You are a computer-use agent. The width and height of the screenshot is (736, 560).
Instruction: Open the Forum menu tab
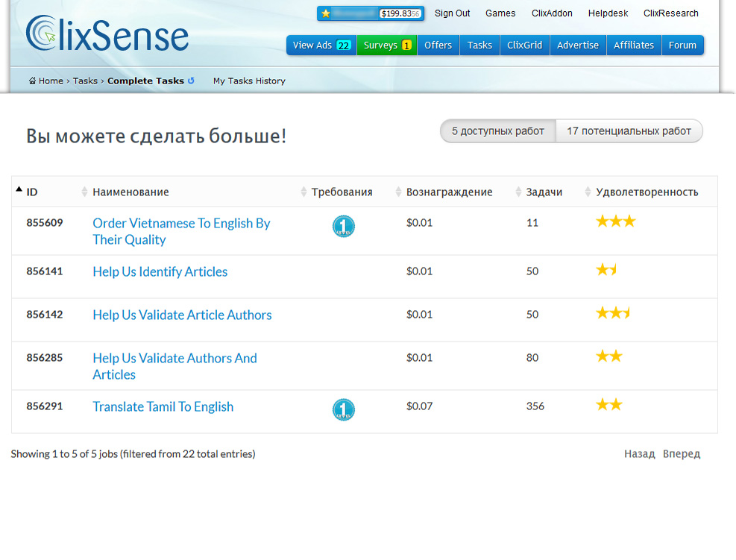(682, 45)
